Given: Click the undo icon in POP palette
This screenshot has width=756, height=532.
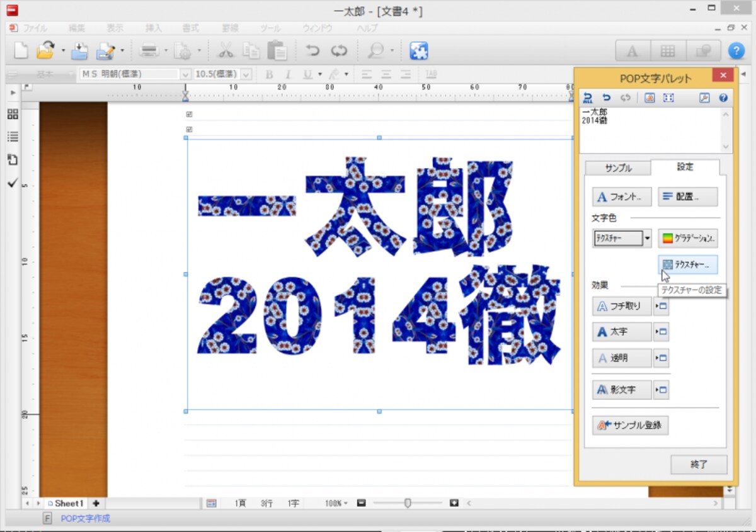Looking at the screenshot, I should [x=607, y=98].
